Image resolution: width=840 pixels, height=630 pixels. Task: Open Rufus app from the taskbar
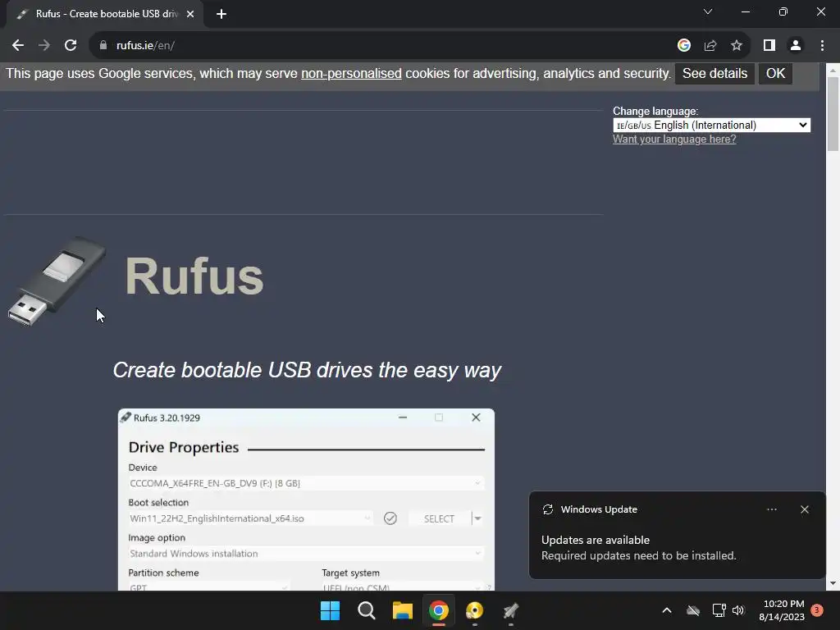click(x=510, y=610)
